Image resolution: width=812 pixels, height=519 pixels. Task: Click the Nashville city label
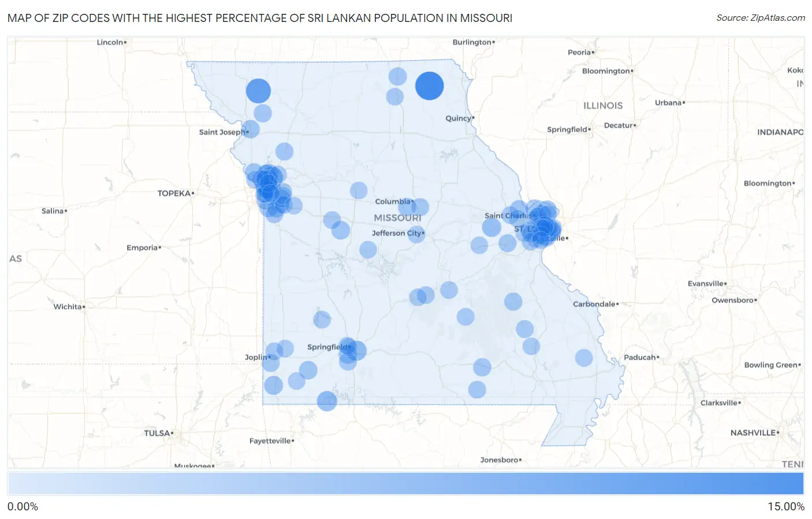coord(753,433)
